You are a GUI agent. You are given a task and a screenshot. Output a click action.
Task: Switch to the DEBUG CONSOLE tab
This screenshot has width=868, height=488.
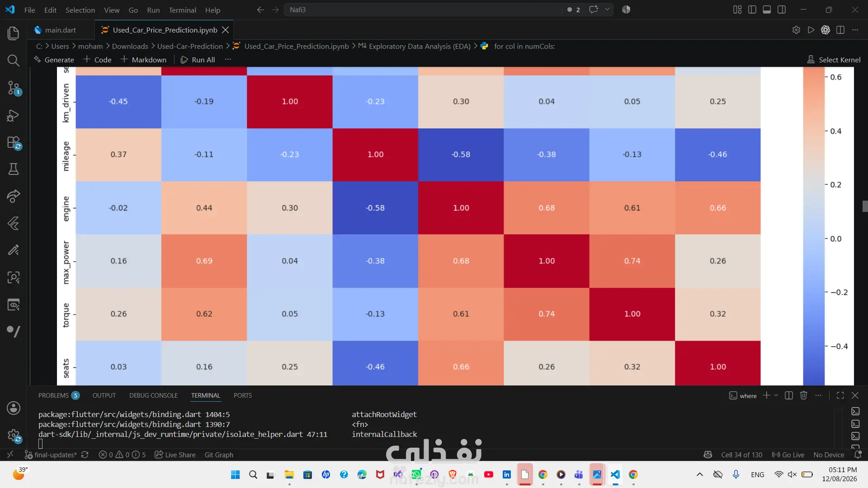(153, 395)
